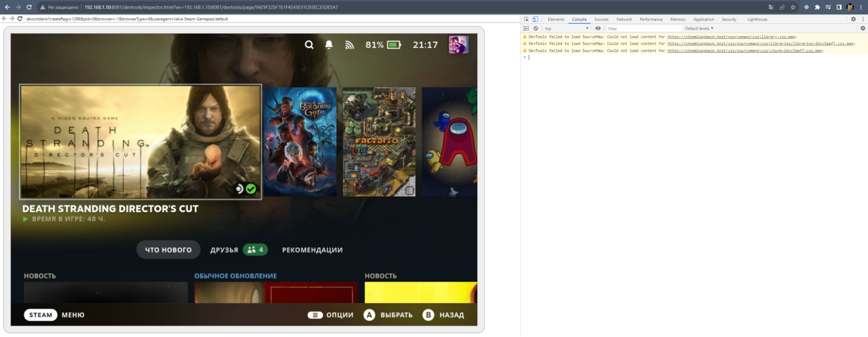The height and width of the screenshot is (337, 868).
Task: Click the B Назад button hint
Action: click(443, 315)
